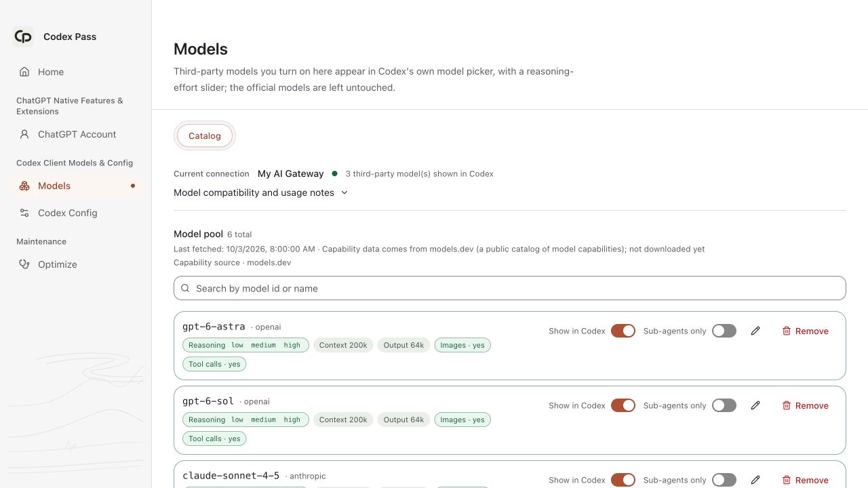This screenshot has width=868, height=488.
Task: Toggle Sub-agents only for gpt-6-astra
Action: tap(724, 331)
